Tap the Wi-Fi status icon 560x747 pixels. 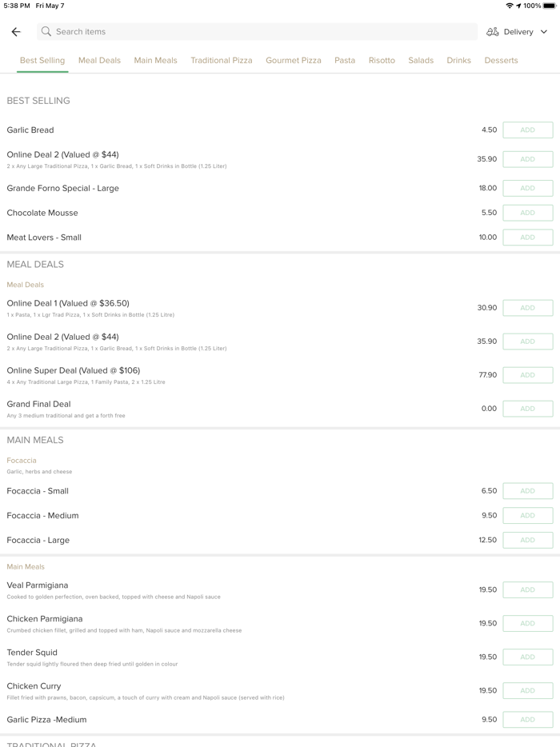(510, 6)
